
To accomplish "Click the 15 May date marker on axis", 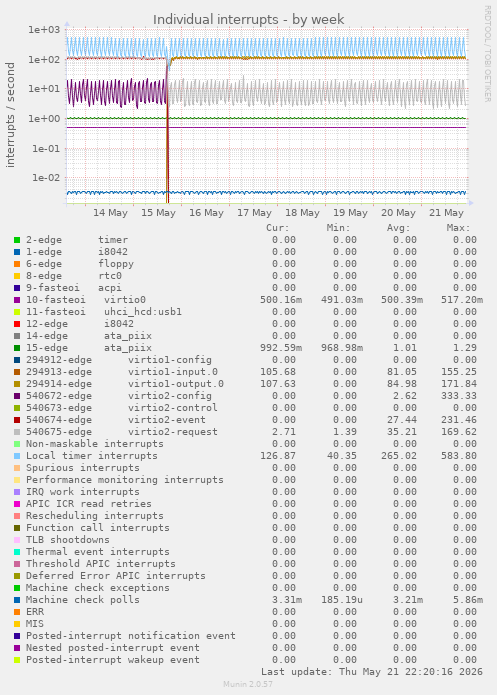I will [158, 213].
